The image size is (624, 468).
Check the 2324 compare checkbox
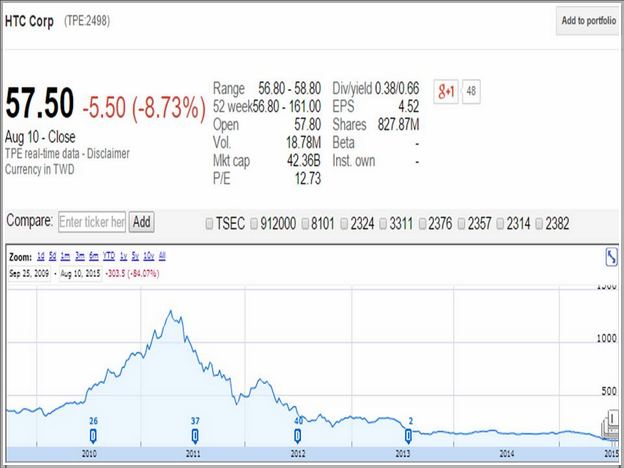coord(344,224)
